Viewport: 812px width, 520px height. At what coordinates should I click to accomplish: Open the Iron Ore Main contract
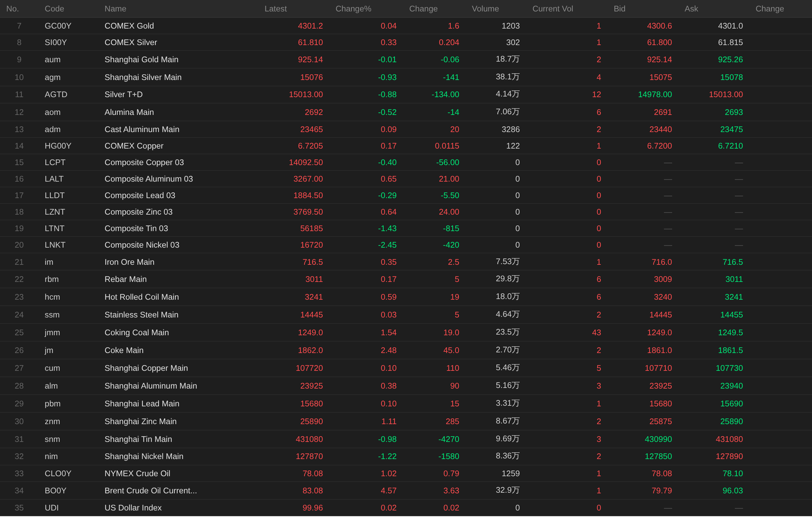129,263
